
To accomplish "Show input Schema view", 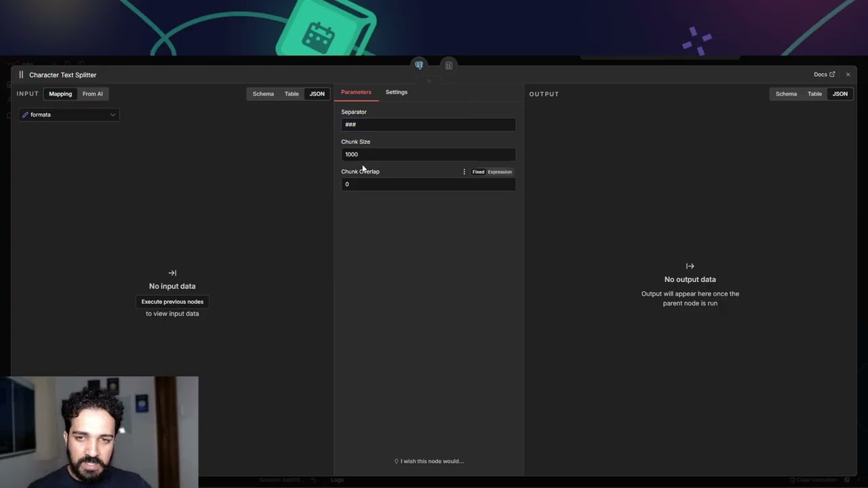I will [263, 94].
